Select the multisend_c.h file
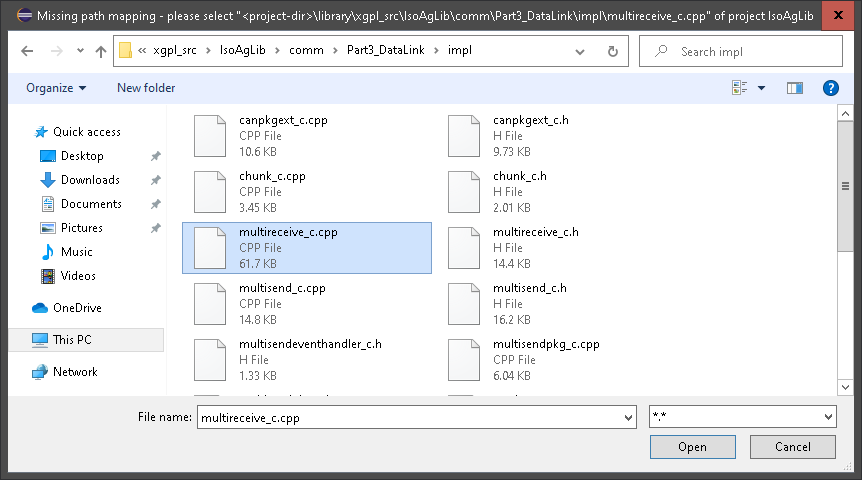This screenshot has height=480, width=862. (x=561, y=304)
